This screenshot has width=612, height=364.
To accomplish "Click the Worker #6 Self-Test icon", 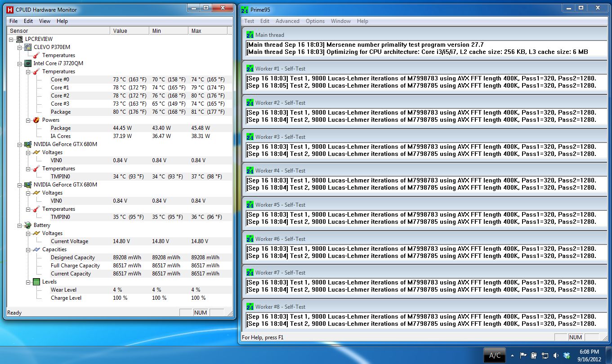I will click(250, 239).
